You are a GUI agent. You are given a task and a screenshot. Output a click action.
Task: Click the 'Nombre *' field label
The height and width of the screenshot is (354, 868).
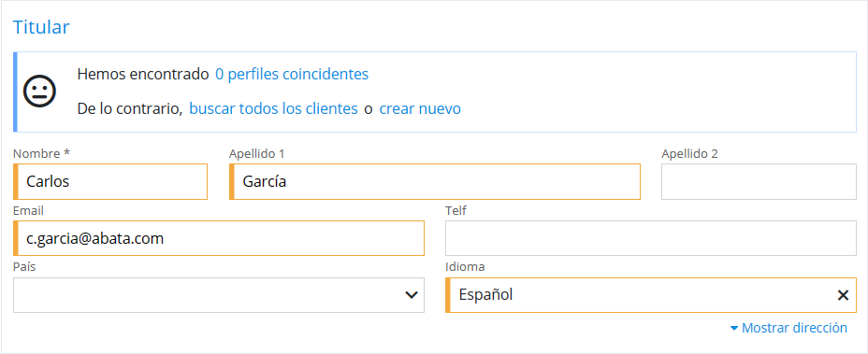41,154
